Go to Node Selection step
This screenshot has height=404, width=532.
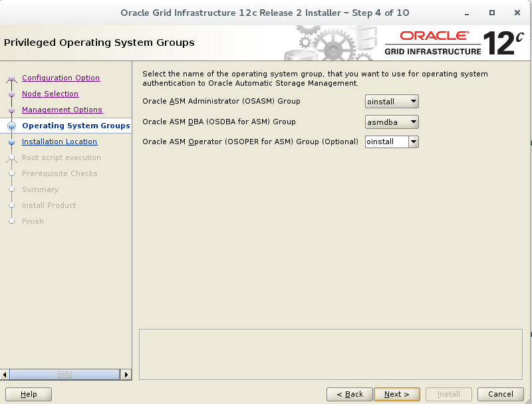[x=51, y=94]
